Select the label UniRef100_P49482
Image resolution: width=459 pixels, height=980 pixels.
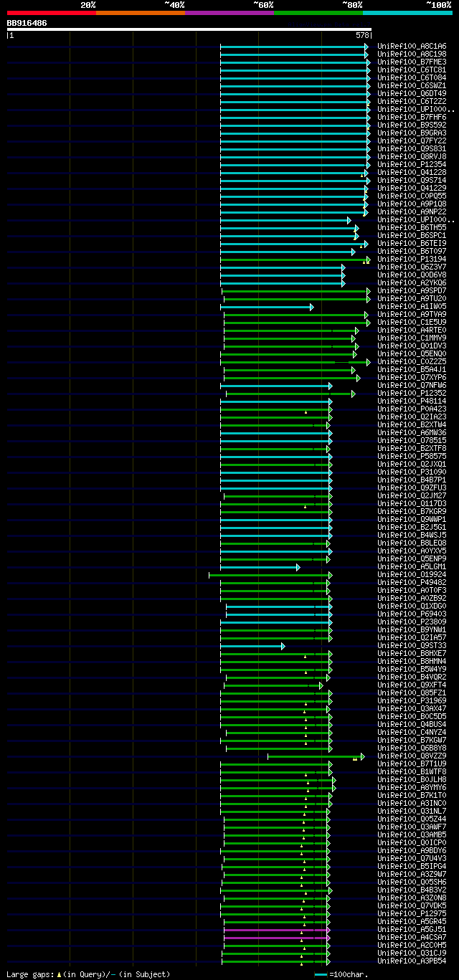pos(412,582)
